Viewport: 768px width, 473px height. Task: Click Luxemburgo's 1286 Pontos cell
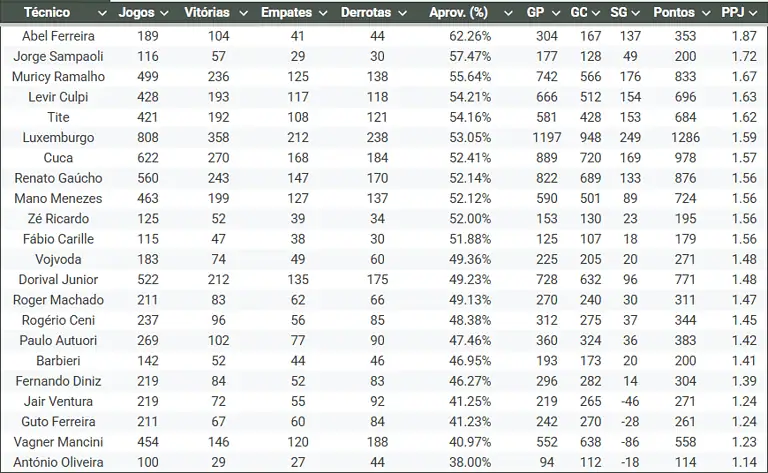point(686,137)
